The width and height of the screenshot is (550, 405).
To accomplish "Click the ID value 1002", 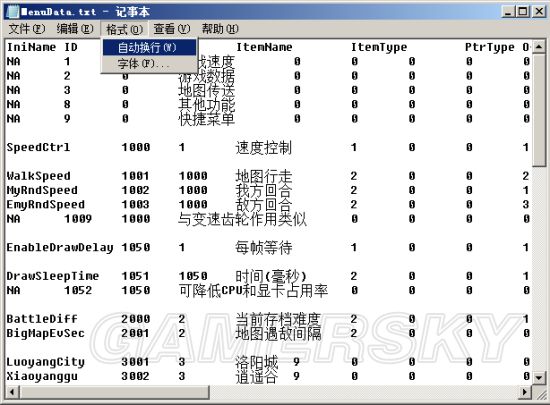I will pos(136,190).
